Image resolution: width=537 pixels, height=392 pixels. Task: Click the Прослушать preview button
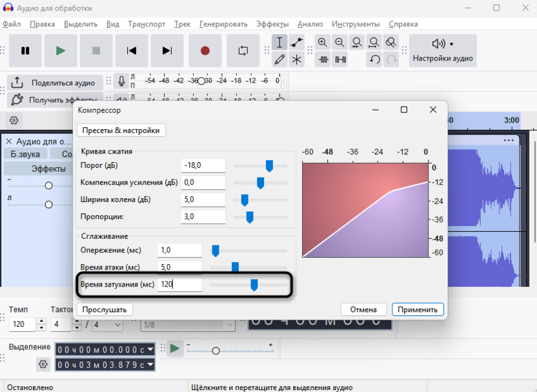[105, 309]
